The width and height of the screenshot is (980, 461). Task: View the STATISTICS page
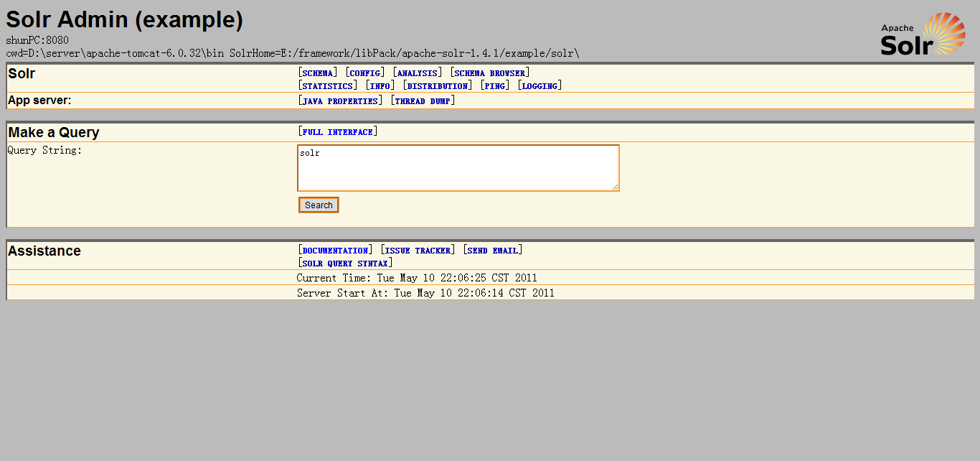point(328,86)
